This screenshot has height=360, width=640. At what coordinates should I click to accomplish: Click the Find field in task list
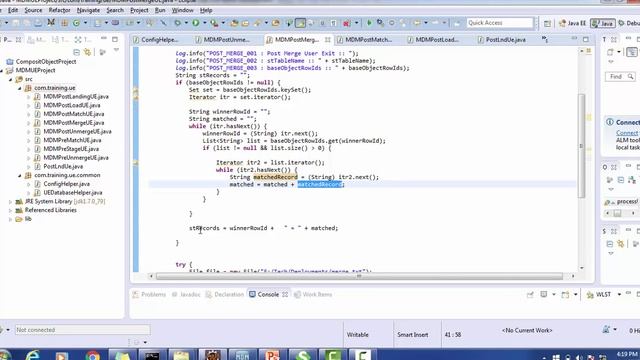(x=620, y=77)
